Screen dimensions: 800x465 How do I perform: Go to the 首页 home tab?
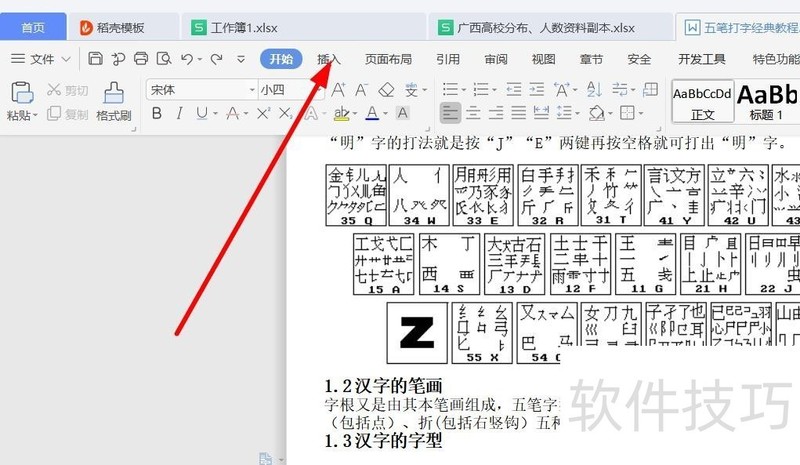(33, 27)
